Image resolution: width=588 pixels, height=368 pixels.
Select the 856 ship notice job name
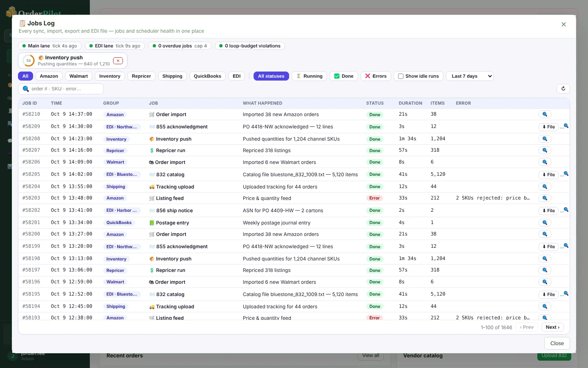coord(174,211)
